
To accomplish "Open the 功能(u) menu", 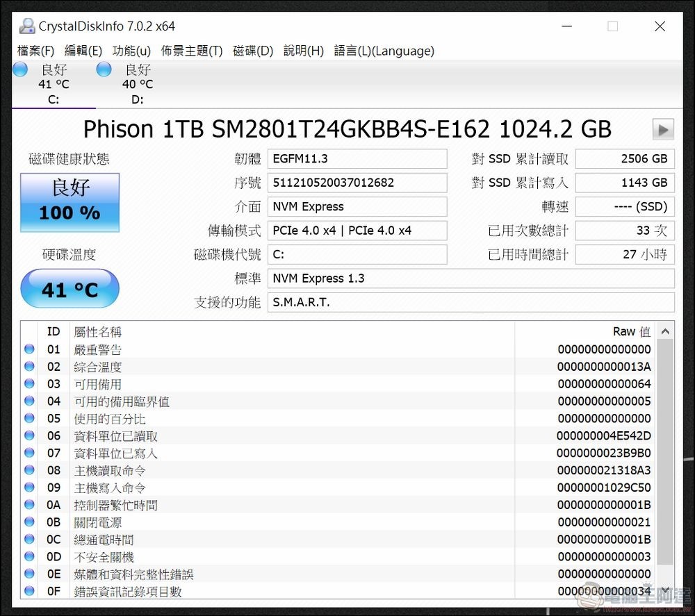I will 131,51.
